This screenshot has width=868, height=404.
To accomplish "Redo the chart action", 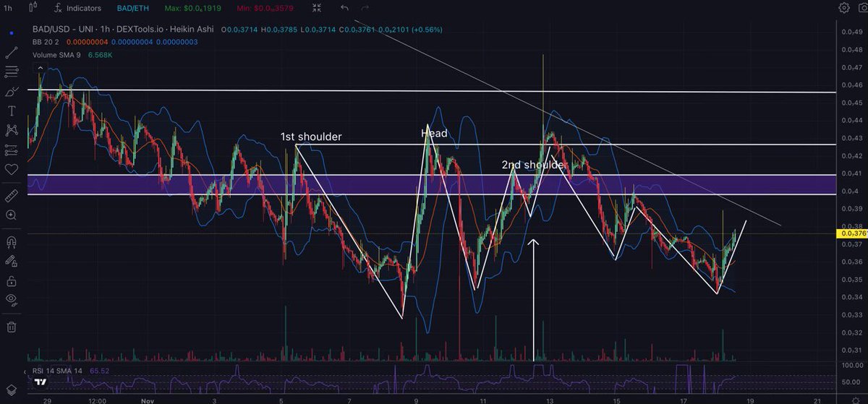I will point(365,8).
